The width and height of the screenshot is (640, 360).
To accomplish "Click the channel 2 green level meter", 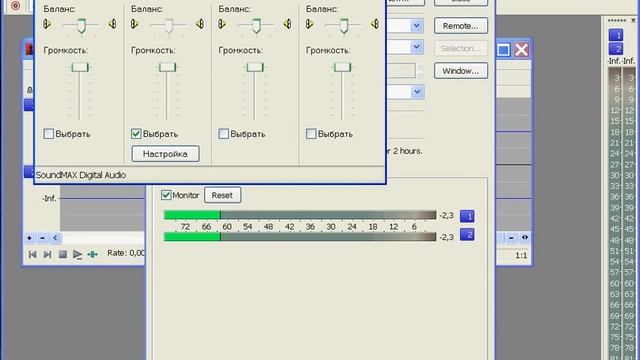I will coord(300,237).
